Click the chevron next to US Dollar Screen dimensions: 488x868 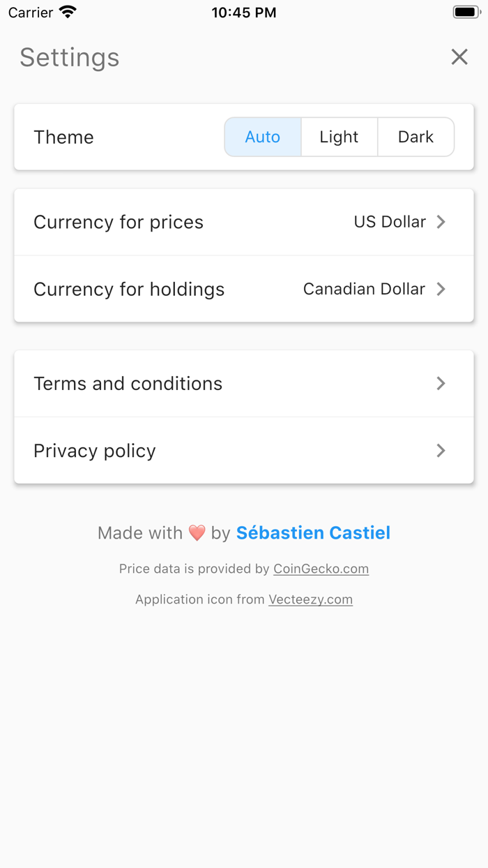point(441,221)
